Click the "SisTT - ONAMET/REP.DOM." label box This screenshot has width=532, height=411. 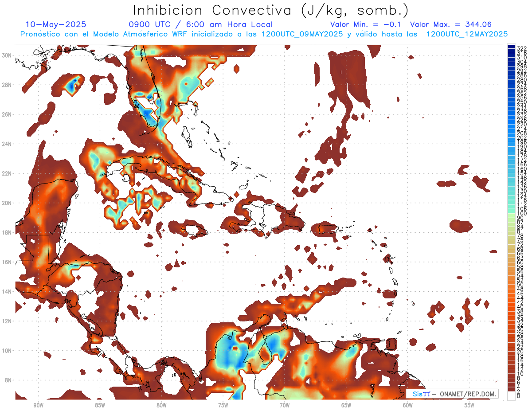(452, 394)
